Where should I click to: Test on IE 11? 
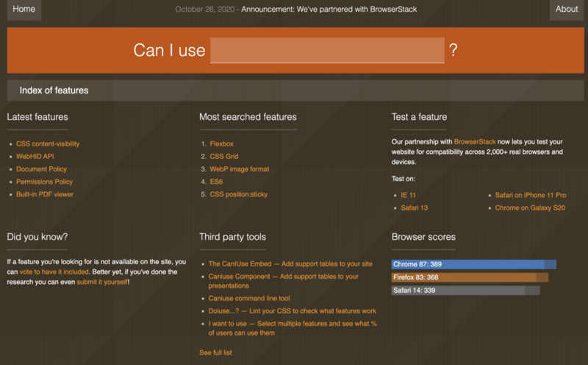[x=408, y=195]
